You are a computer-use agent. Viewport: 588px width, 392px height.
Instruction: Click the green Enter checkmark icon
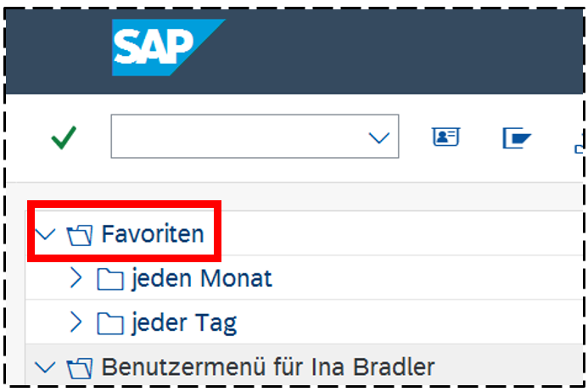[x=64, y=137]
